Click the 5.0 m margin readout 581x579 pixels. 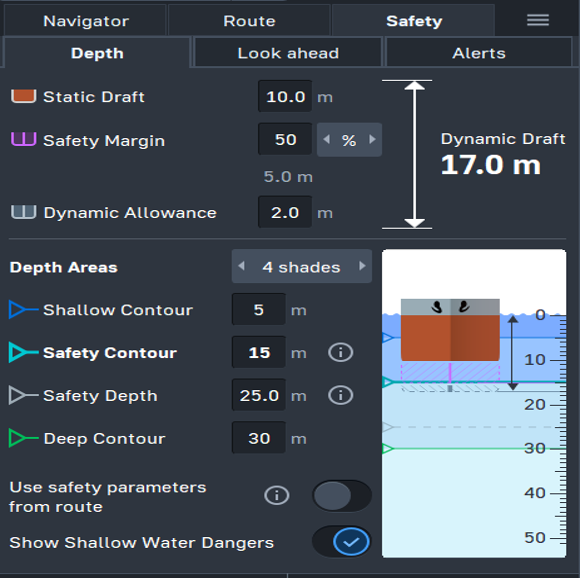(x=288, y=177)
